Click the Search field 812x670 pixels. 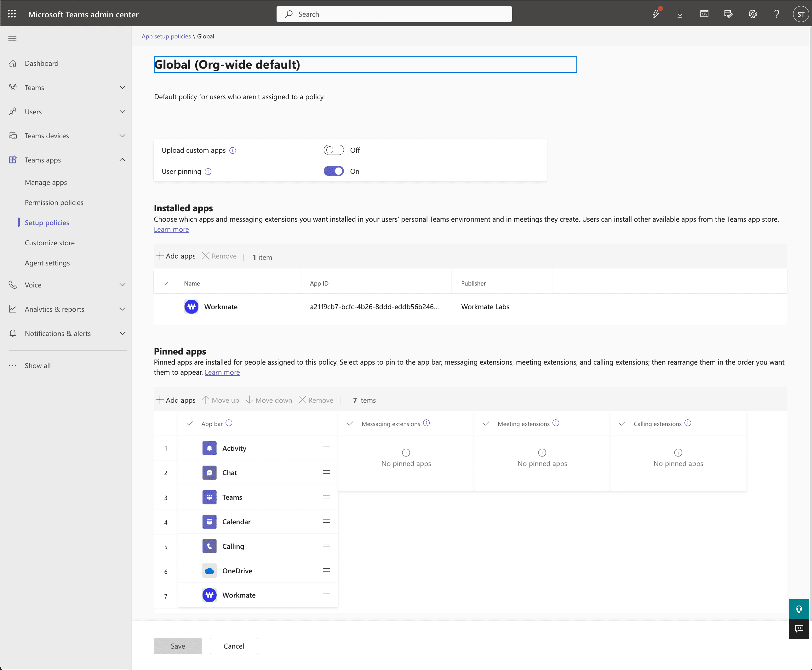[394, 14]
